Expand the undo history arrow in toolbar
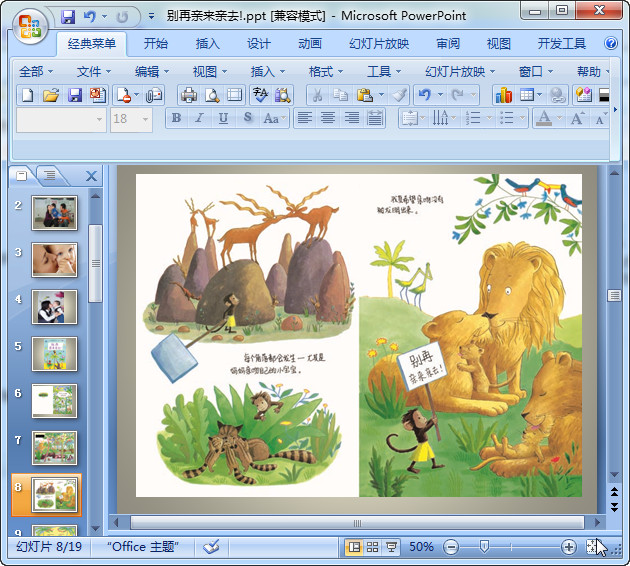Image resolution: width=630 pixels, height=566 pixels. tap(440, 95)
